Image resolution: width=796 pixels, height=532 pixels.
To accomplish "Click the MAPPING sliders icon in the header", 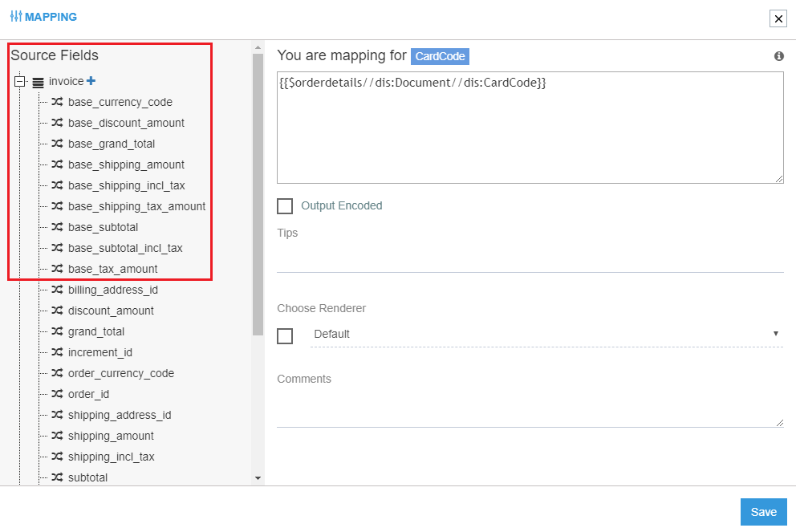I will point(15,16).
